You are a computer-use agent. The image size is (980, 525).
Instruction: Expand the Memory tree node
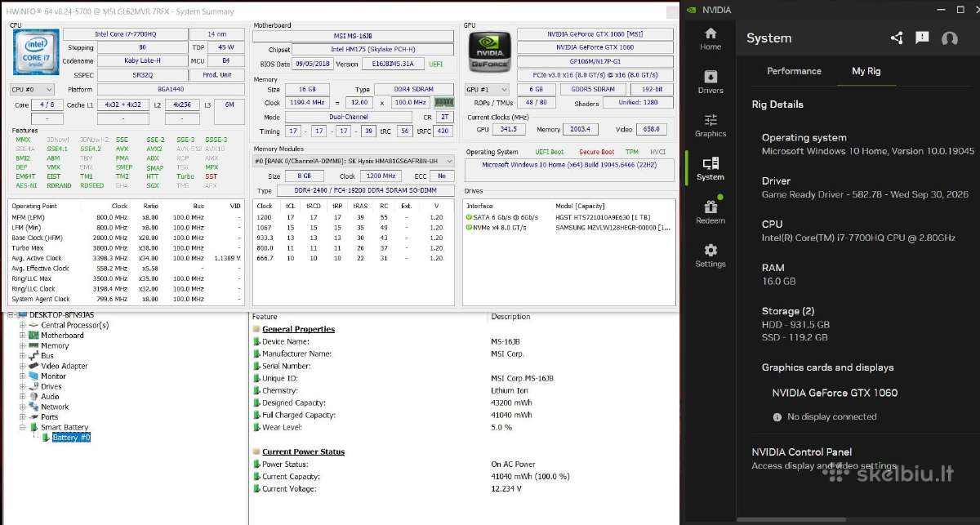pyautogui.click(x=22, y=345)
